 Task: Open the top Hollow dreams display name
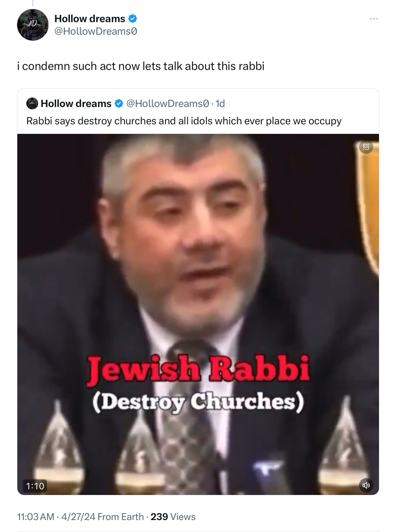coord(90,19)
